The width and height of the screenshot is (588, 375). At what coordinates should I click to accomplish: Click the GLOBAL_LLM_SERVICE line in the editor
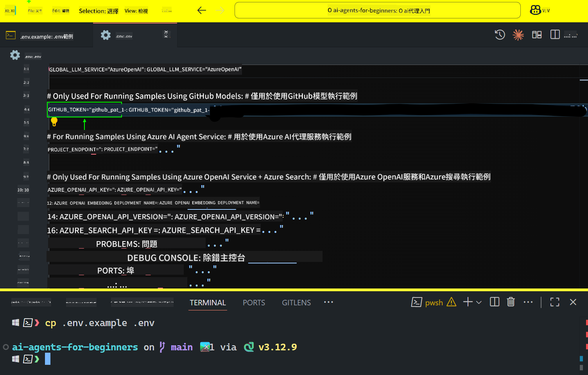(x=145, y=69)
